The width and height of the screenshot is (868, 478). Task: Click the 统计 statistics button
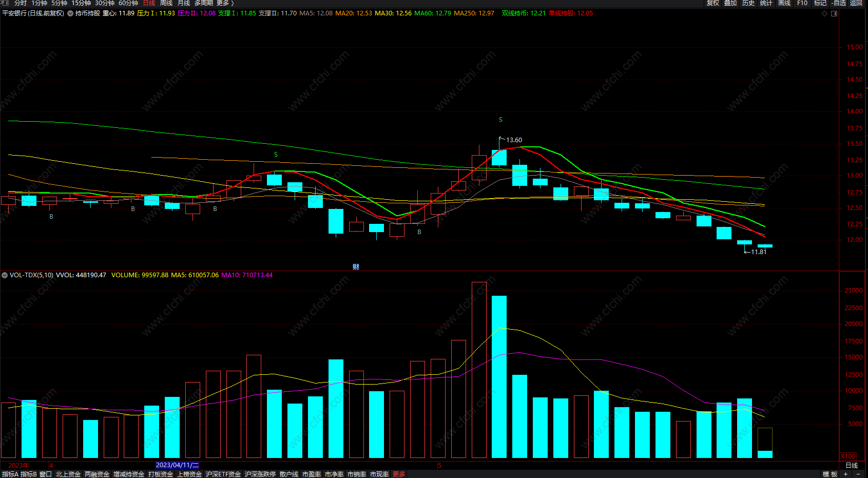click(x=766, y=3)
